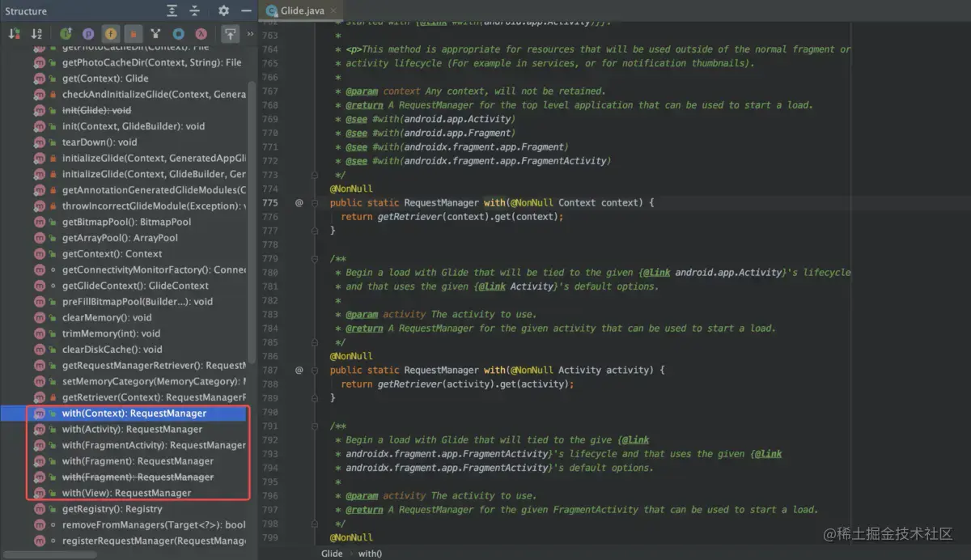Click method icon beside trimMemory(int): void
971x560 pixels.
pos(40,333)
